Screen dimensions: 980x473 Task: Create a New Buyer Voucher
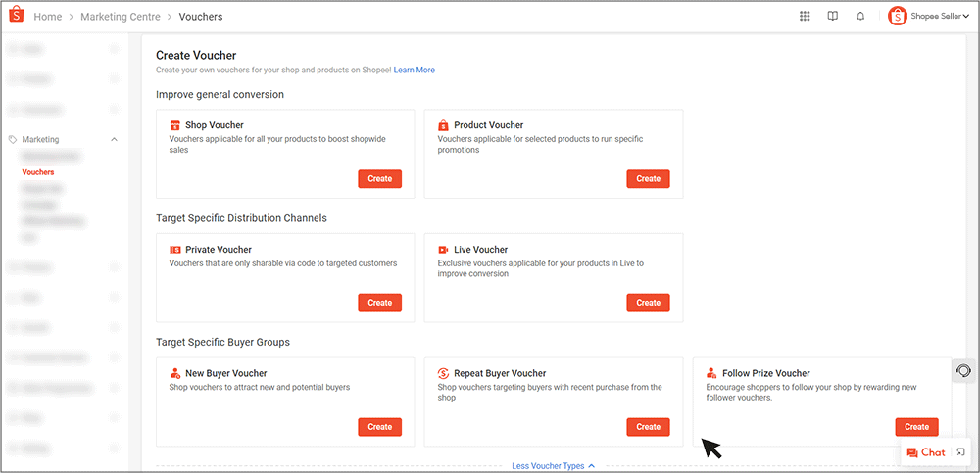pyautogui.click(x=380, y=427)
